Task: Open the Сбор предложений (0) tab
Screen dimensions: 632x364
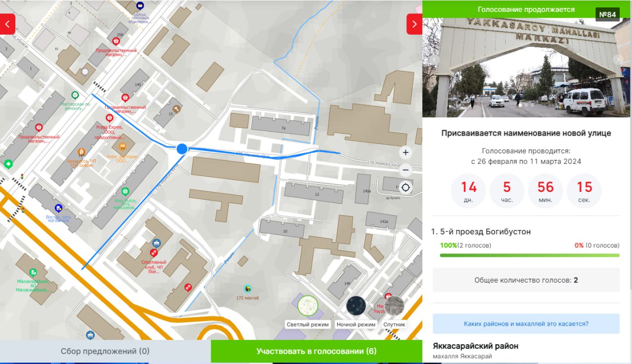Action: tap(105, 351)
